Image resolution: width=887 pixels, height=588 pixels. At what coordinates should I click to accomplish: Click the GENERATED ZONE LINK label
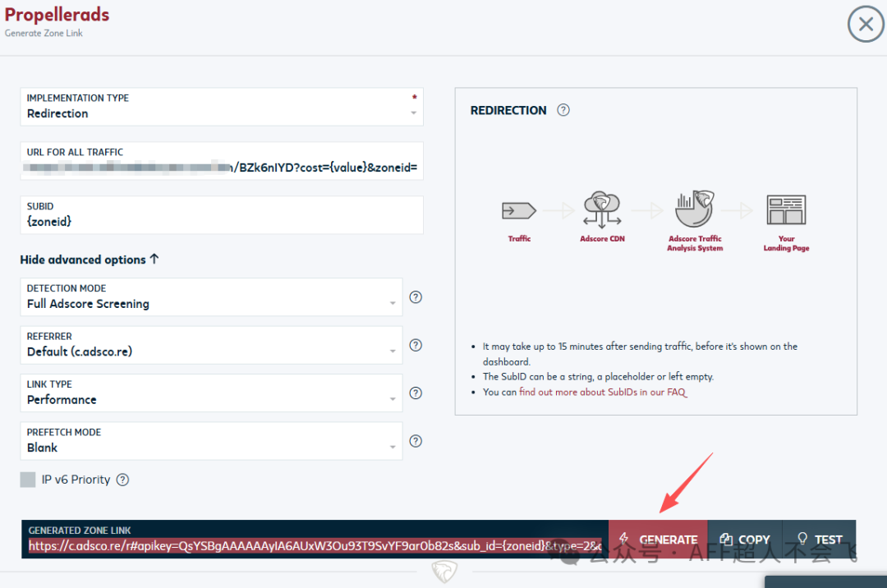point(80,531)
